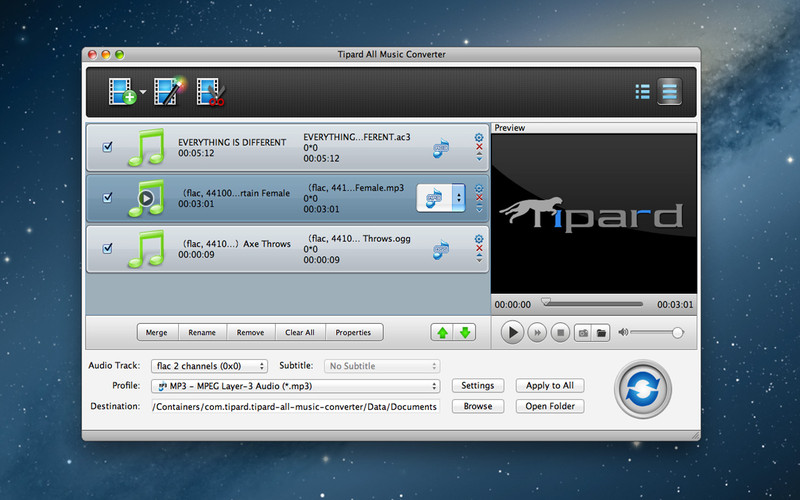
Task: Open format icon for EVERYTHING...FERENT.ac3
Action: tap(441, 148)
